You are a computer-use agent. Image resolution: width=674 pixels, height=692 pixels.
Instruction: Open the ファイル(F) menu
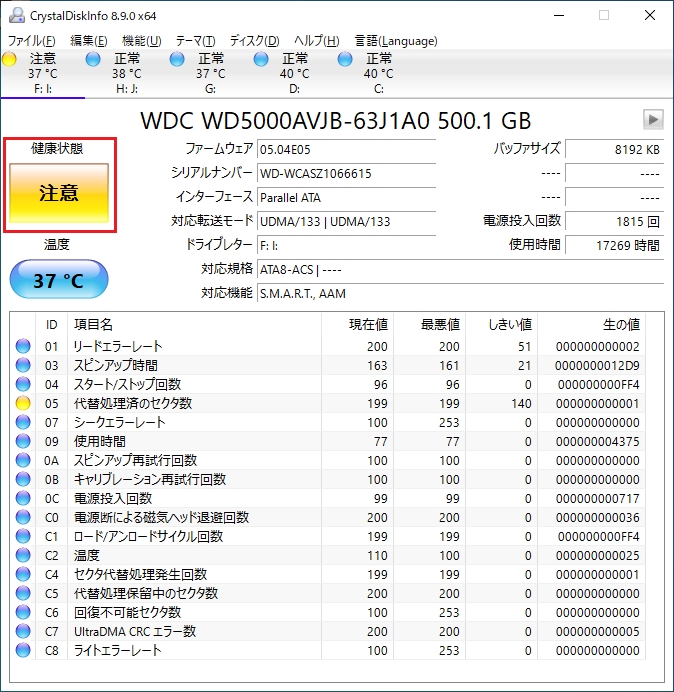click(32, 41)
